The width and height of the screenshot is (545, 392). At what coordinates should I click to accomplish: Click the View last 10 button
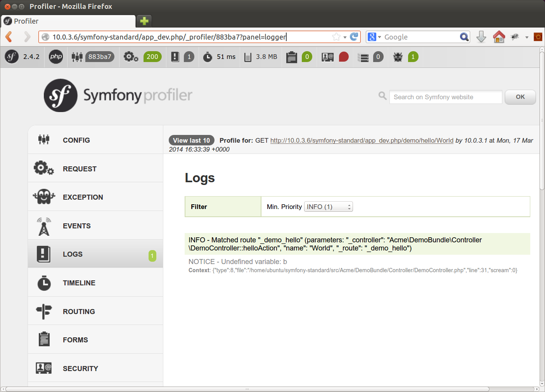point(191,140)
